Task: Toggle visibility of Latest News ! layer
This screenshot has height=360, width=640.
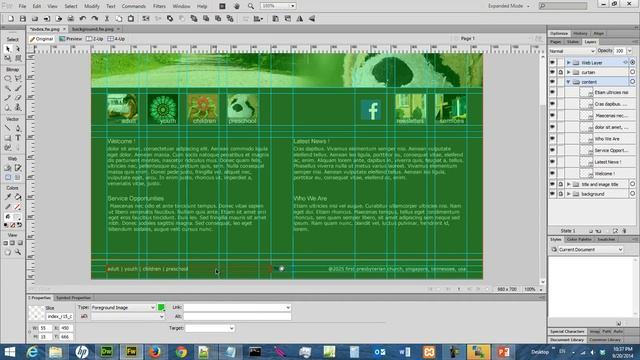Action: (x=552, y=162)
